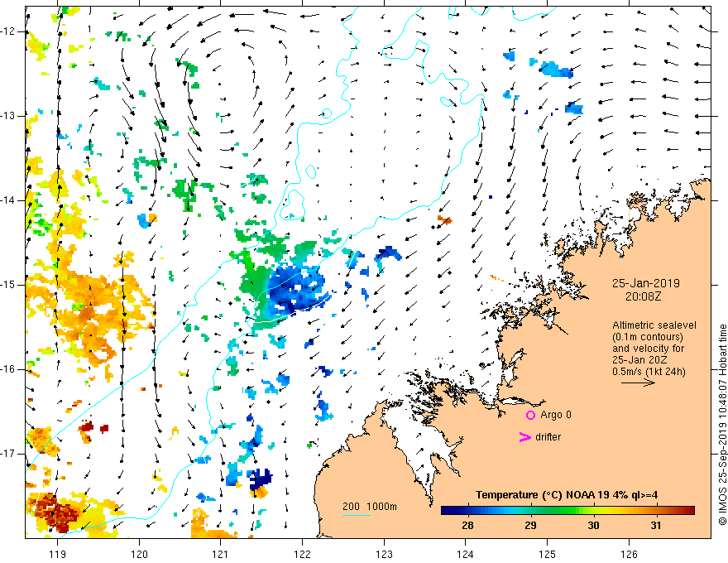The image size is (728, 563).
Task: Click the large dark blue cold patch near 122E 15S
Action: [x=295, y=291]
